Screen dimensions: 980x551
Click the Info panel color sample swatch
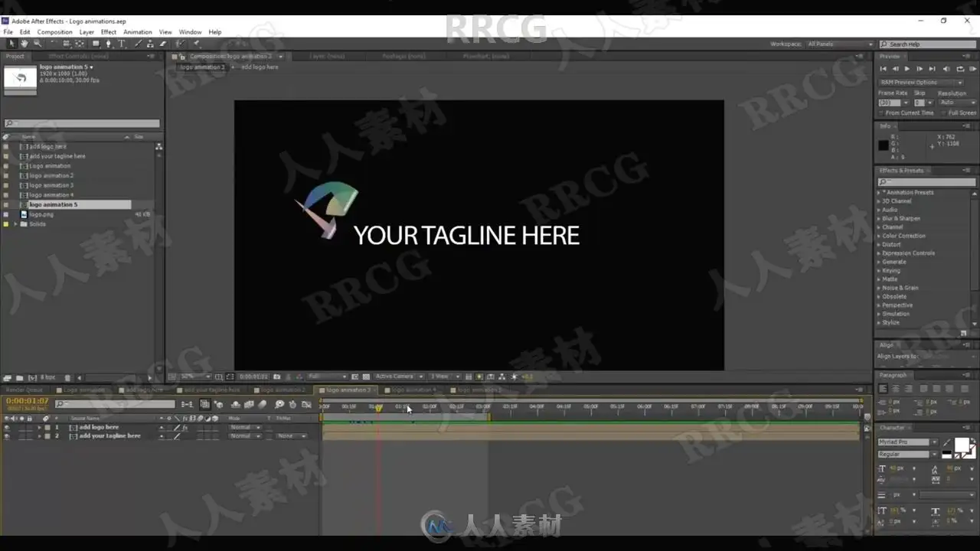point(884,145)
